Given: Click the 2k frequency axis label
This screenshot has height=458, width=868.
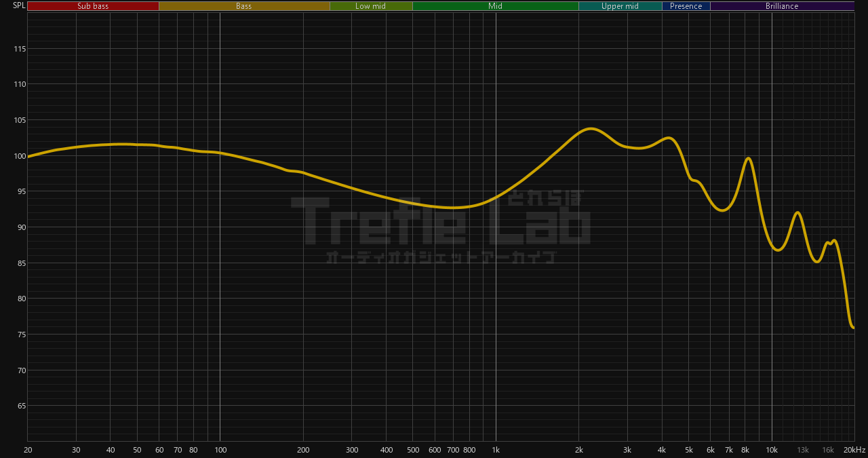Looking at the screenshot, I should click(x=579, y=450).
